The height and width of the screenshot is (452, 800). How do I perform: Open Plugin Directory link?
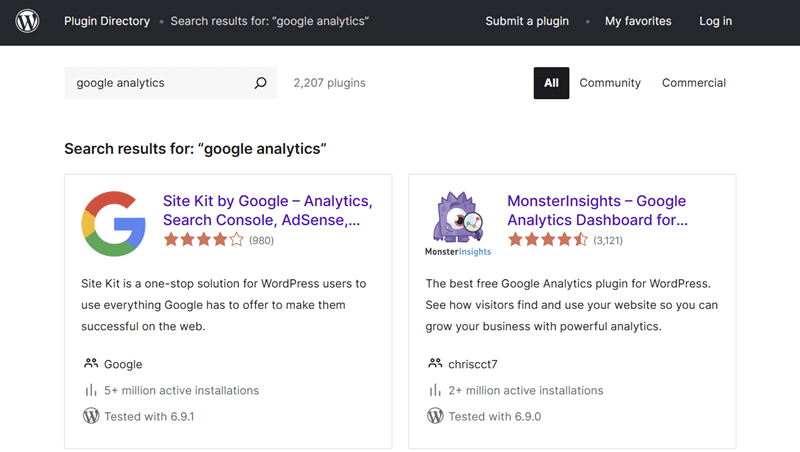(x=107, y=21)
